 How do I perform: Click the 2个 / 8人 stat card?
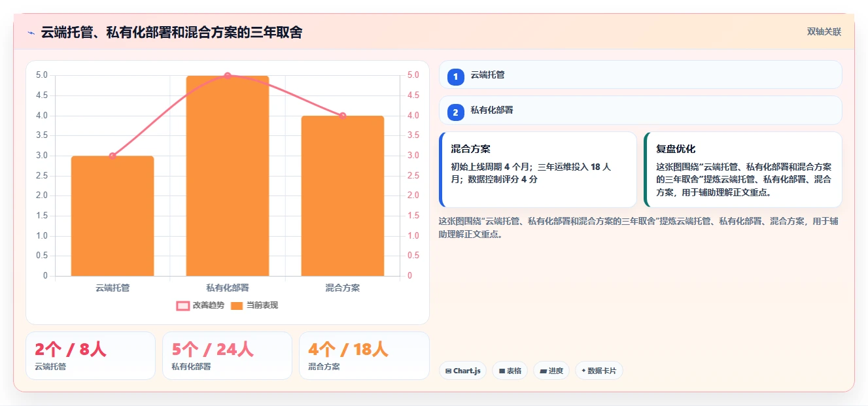(x=90, y=356)
